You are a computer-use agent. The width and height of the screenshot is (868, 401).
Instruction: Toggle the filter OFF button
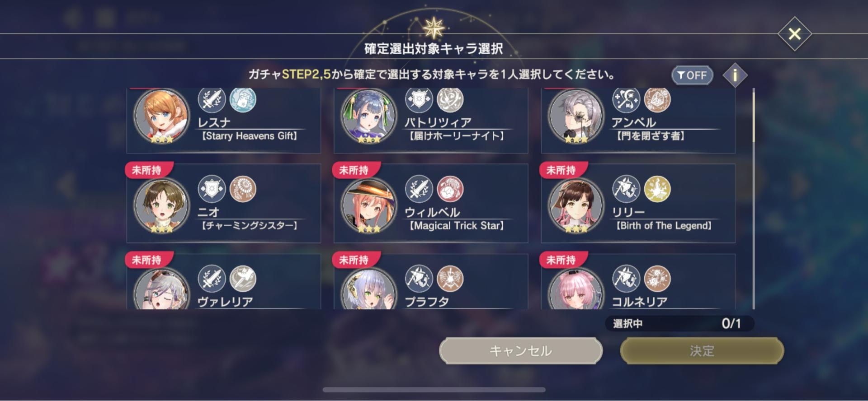click(692, 75)
